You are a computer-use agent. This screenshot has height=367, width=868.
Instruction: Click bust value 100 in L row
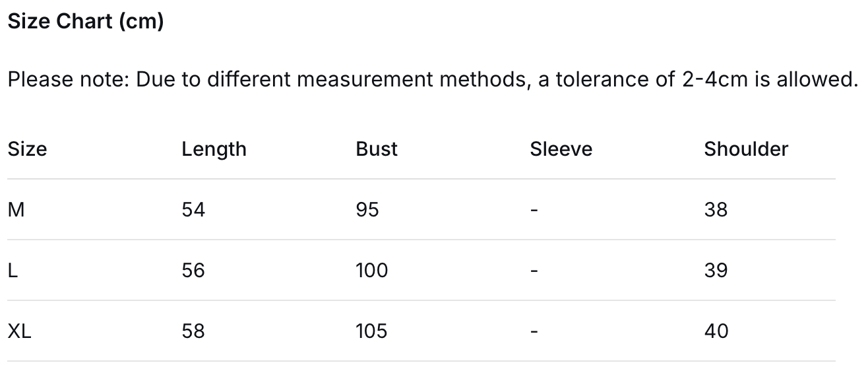point(371,271)
